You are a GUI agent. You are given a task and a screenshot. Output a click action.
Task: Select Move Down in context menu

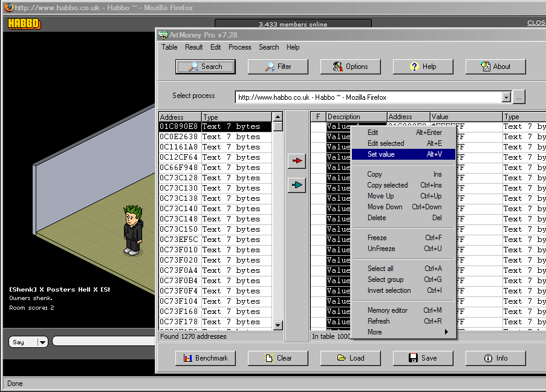(404, 207)
